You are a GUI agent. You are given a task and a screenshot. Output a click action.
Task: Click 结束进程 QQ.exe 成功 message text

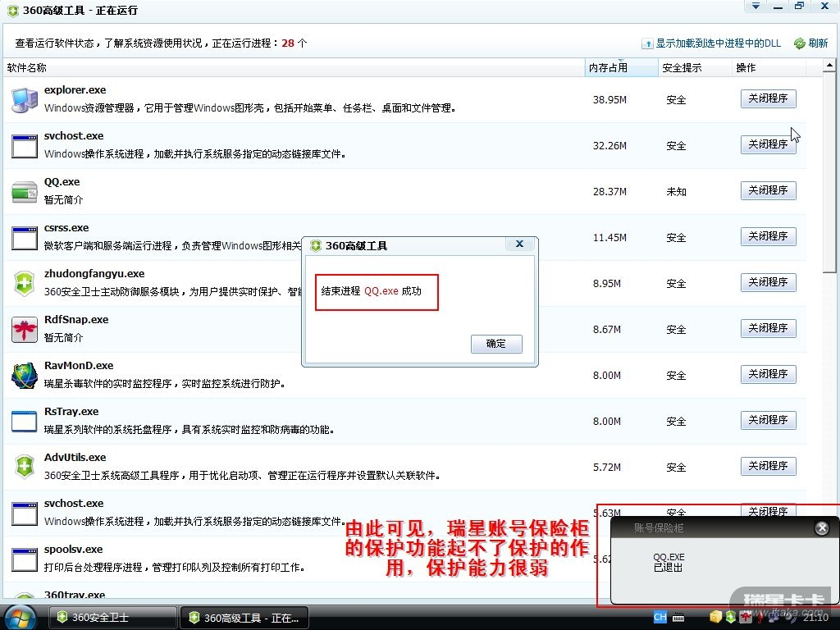pos(372,291)
